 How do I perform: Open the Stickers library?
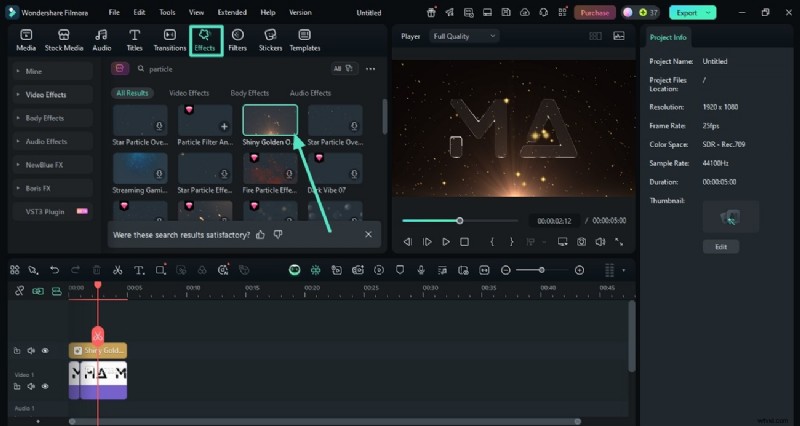(270, 39)
